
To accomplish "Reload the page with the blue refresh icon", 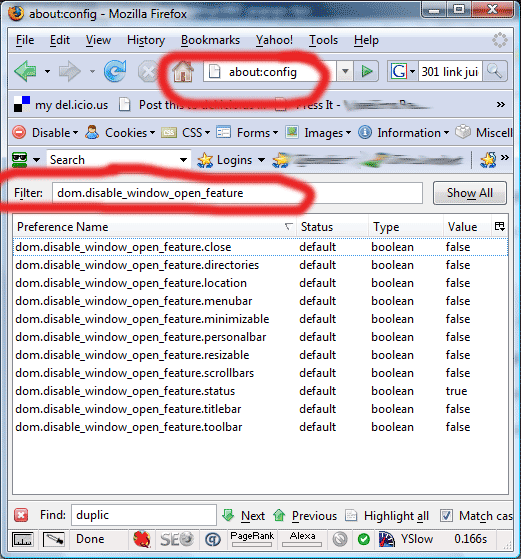I will point(115,71).
